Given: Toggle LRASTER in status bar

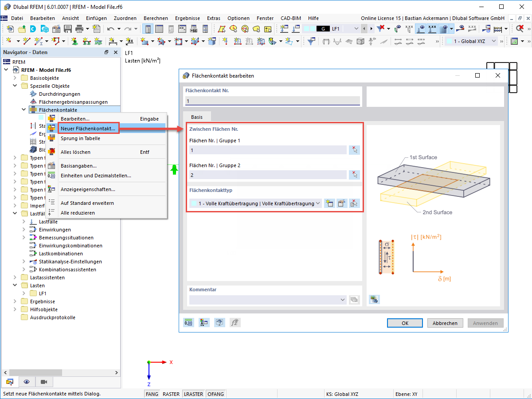Looking at the screenshot, I should pos(194,394).
